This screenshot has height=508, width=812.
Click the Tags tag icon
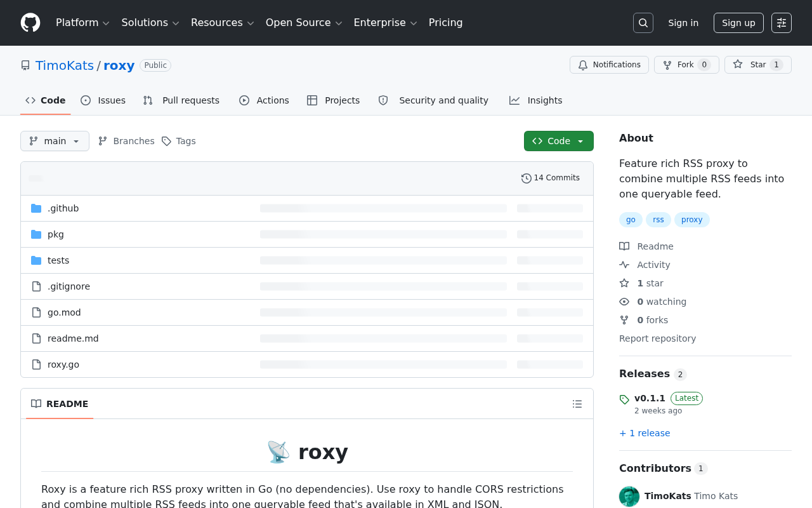click(166, 141)
